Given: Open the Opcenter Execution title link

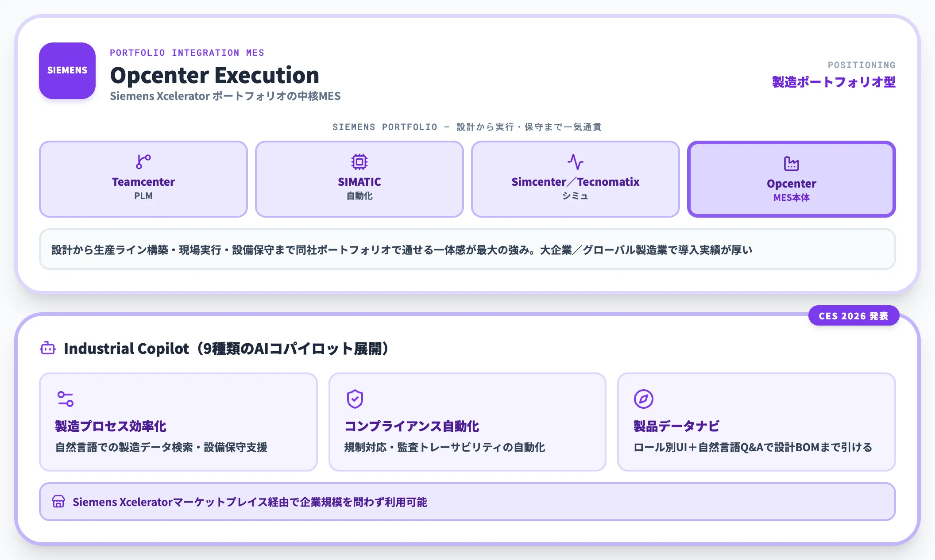Looking at the screenshot, I should click(214, 75).
